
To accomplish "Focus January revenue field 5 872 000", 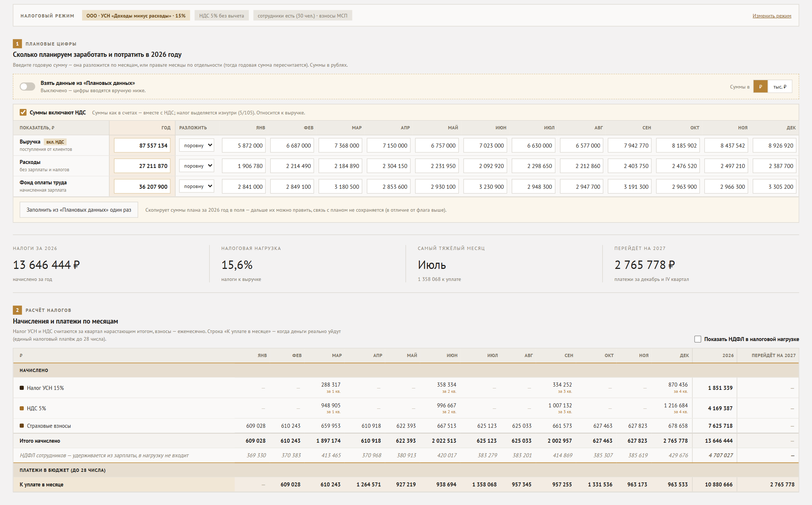I will tap(244, 145).
